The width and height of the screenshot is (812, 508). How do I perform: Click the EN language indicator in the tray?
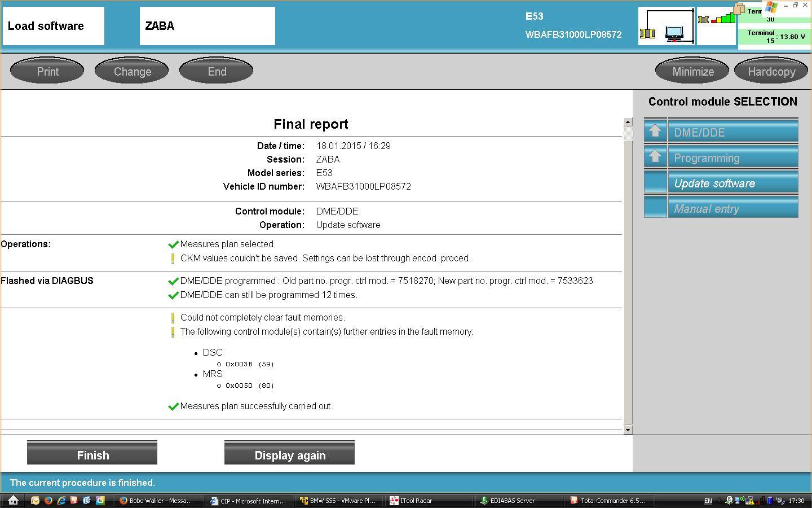pyautogui.click(x=708, y=501)
